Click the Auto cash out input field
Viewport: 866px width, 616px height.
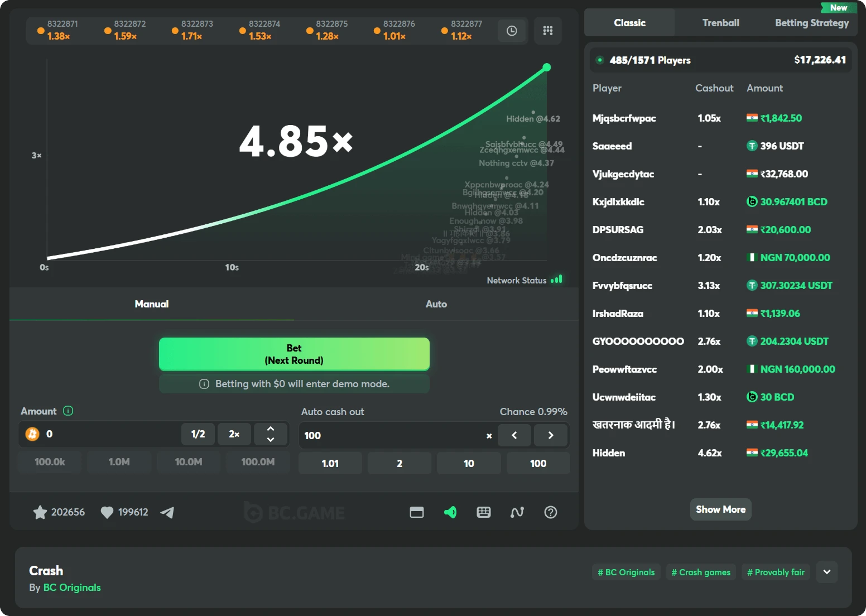coord(391,435)
